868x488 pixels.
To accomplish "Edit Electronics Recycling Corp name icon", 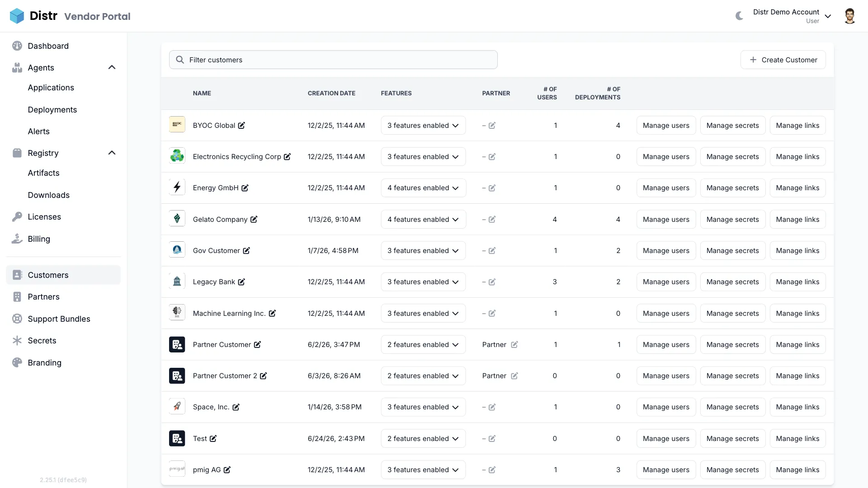I will point(288,157).
